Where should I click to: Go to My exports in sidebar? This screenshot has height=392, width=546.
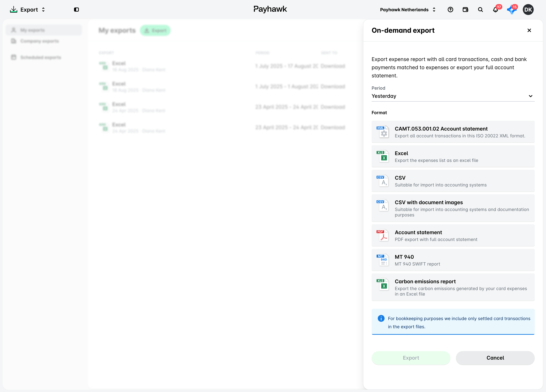[44, 30]
